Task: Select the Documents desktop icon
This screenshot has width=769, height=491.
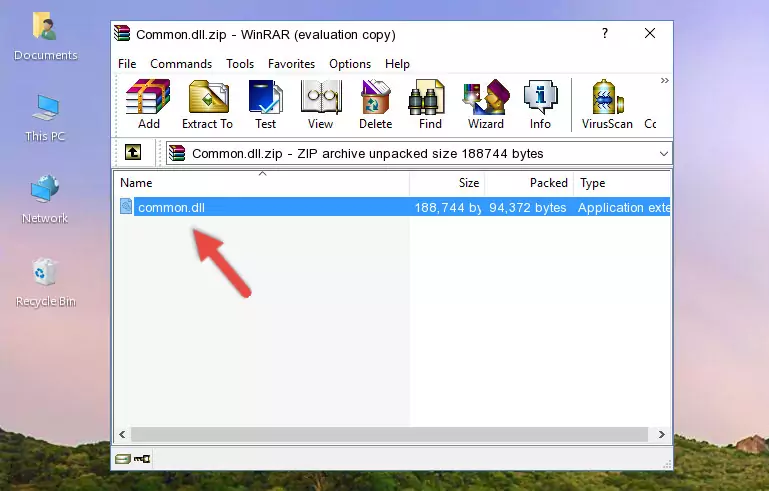Action: 45,36
